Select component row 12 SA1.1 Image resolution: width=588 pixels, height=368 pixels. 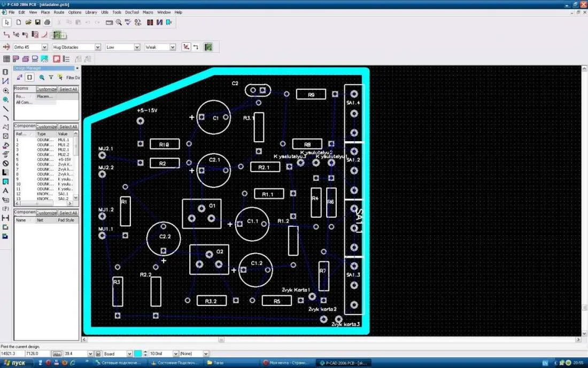pos(44,194)
